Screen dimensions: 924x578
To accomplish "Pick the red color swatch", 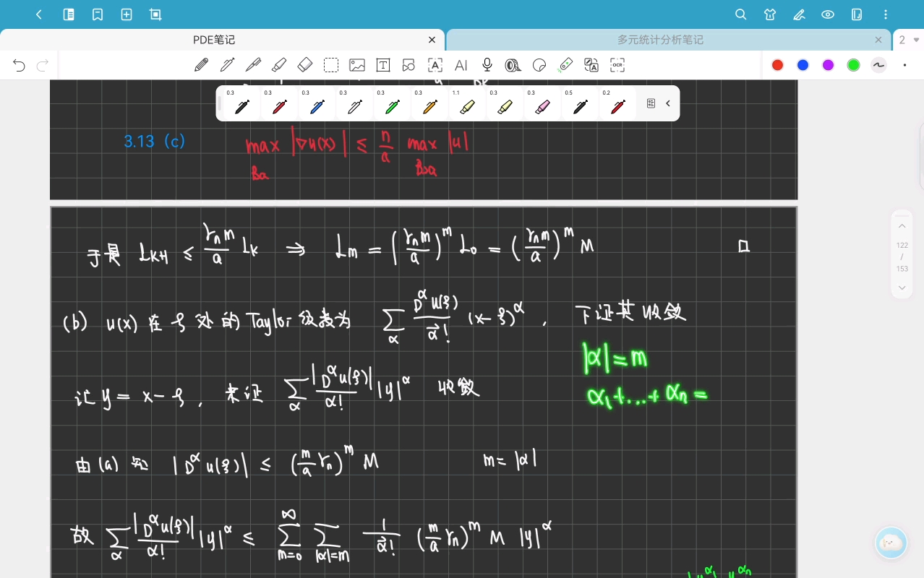I will pos(778,65).
